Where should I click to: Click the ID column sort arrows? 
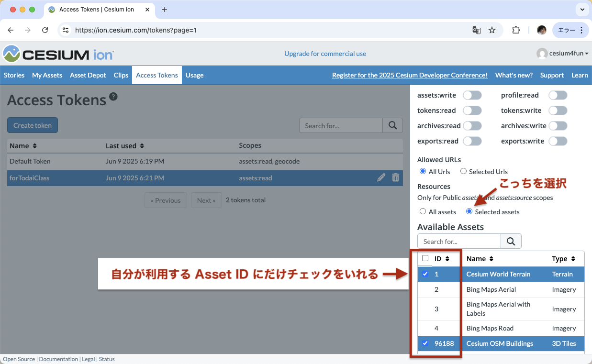(447, 258)
